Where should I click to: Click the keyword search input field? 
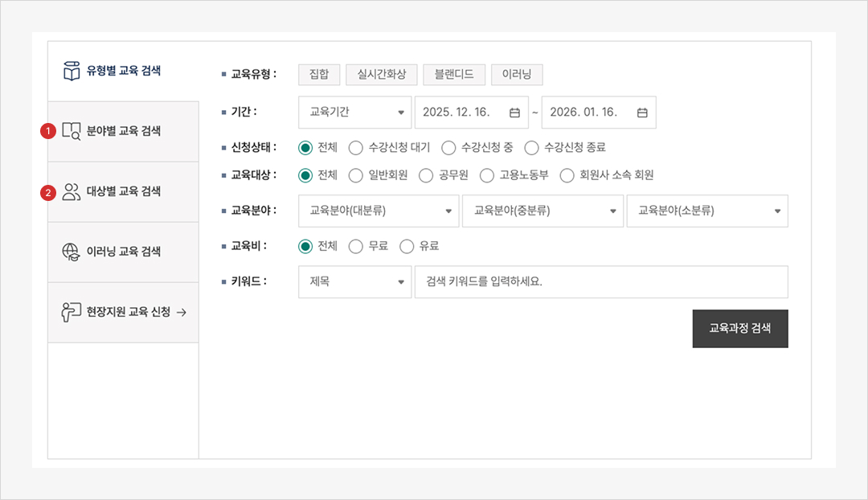pyautogui.click(x=600, y=282)
